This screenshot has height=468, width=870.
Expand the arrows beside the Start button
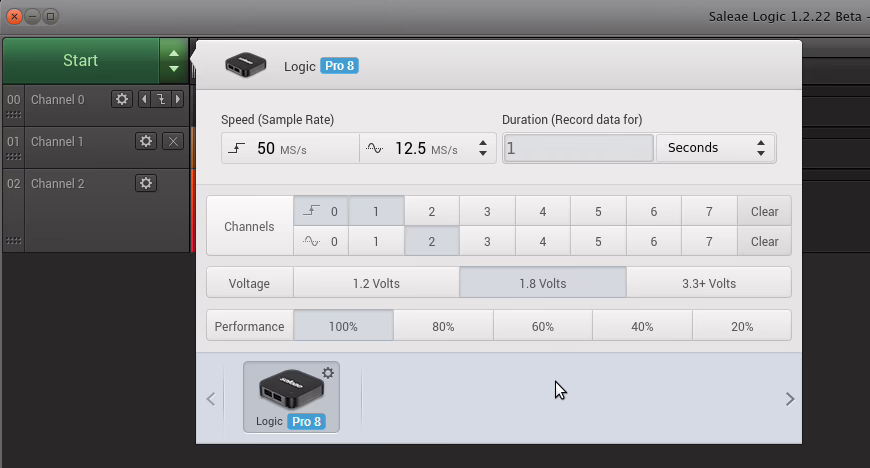(x=174, y=61)
